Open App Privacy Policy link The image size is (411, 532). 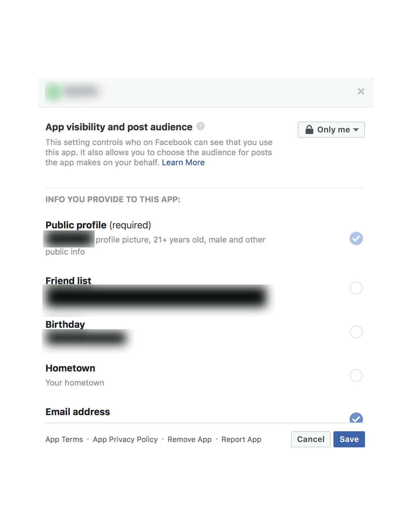pos(125,439)
